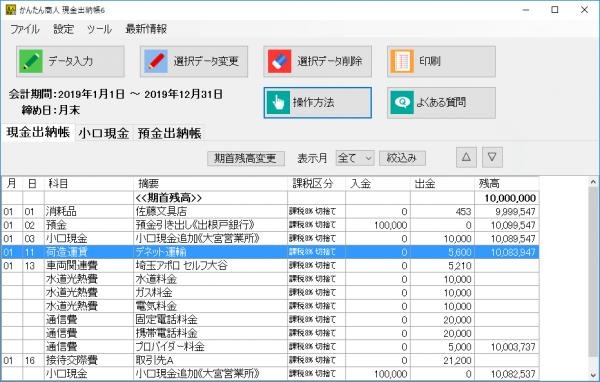This screenshot has width=600, height=382.
Task: Open the 表示月 dropdown showing 全て
Action: 355,158
